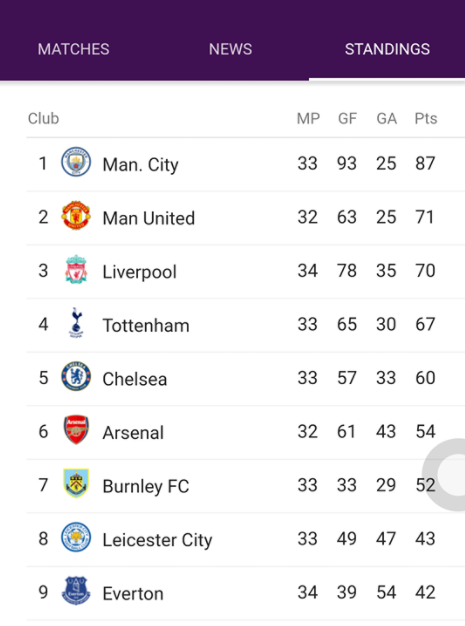Tap the Chelsea club crest
This screenshot has height=626, width=465.
click(x=76, y=376)
